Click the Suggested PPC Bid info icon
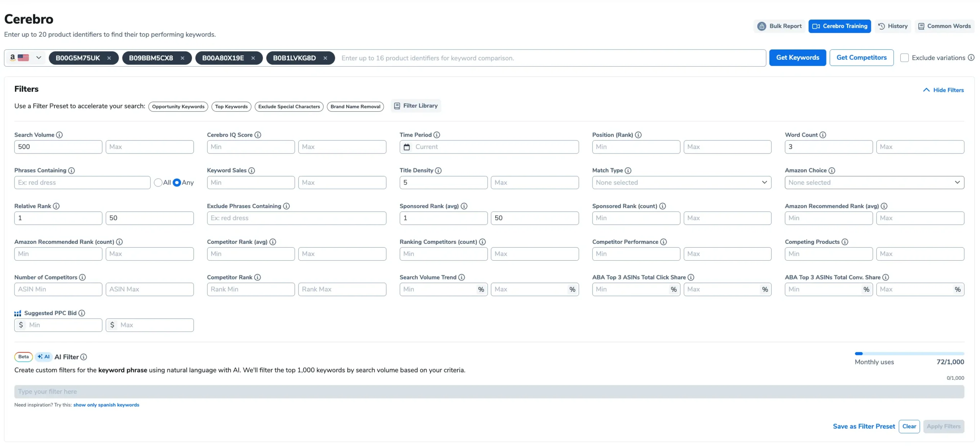This screenshot has height=446, width=980. coord(82,313)
